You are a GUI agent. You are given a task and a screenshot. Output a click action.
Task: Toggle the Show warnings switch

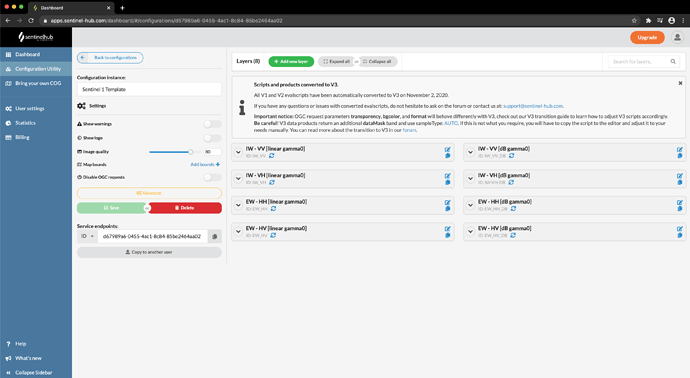tap(212, 124)
